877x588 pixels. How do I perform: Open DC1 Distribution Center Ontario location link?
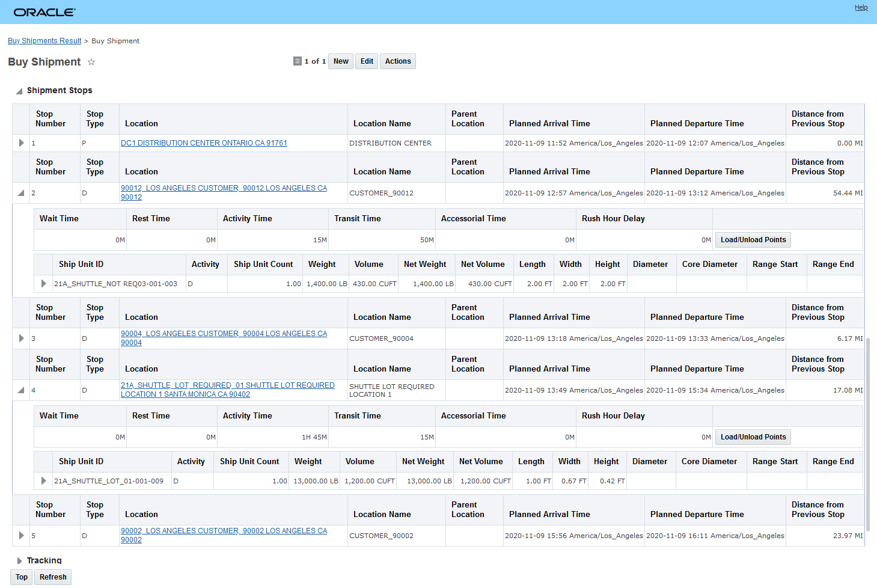point(204,143)
